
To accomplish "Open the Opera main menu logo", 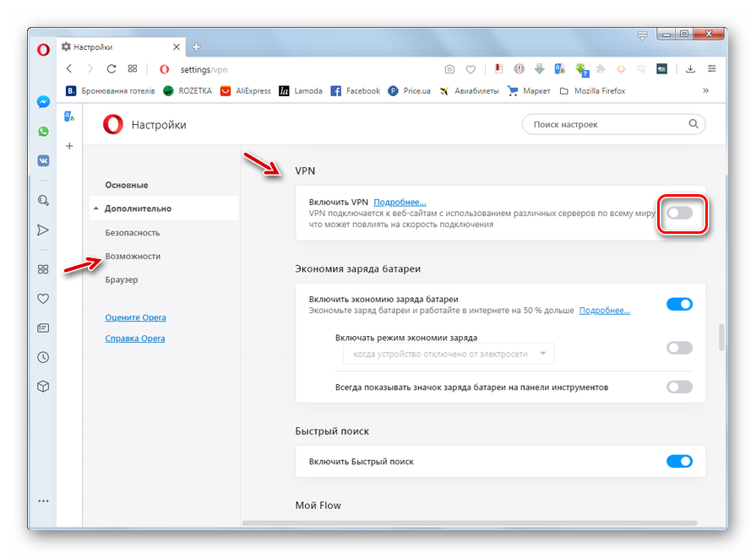I will [x=43, y=49].
